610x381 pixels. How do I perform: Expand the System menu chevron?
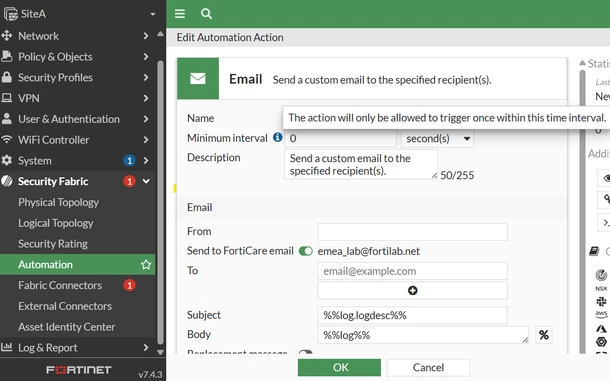pos(146,160)
